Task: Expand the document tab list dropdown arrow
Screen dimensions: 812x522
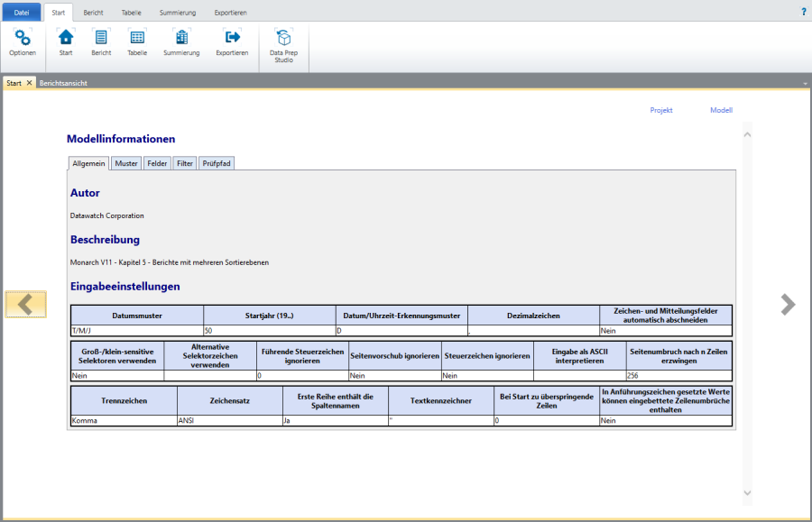Action: coord(804,83)
